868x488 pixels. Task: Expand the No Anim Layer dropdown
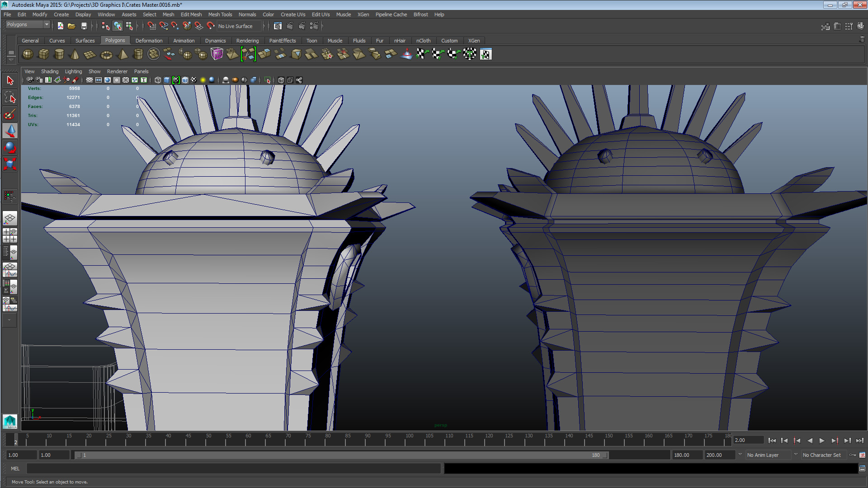pyautogui.click(x=769, y=455)
